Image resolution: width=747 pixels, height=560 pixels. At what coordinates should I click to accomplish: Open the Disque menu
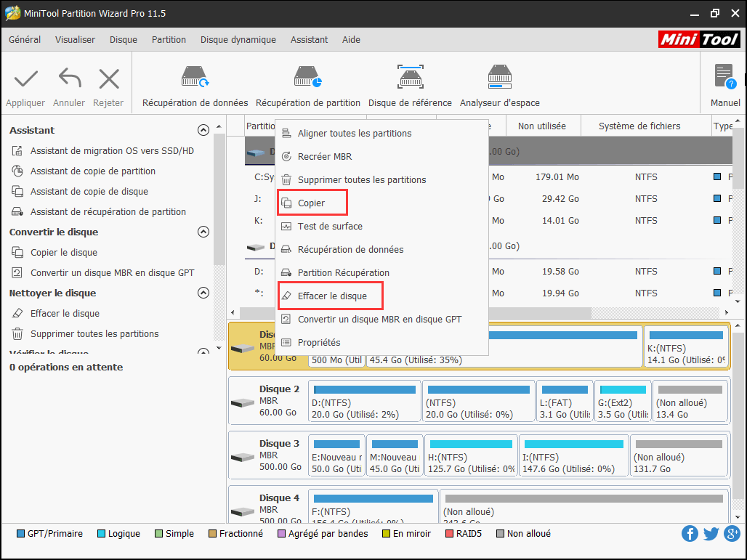pos(124,39)
